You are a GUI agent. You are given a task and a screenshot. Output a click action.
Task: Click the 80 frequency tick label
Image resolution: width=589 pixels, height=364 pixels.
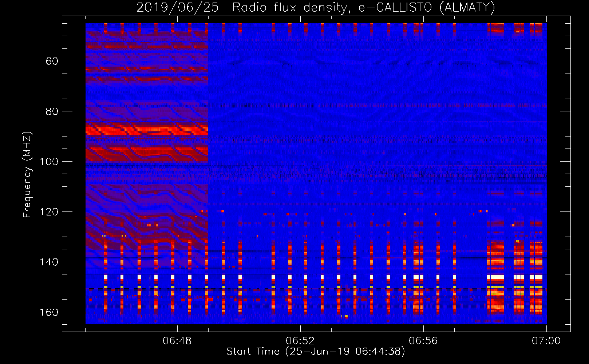(x=52, y=111)
